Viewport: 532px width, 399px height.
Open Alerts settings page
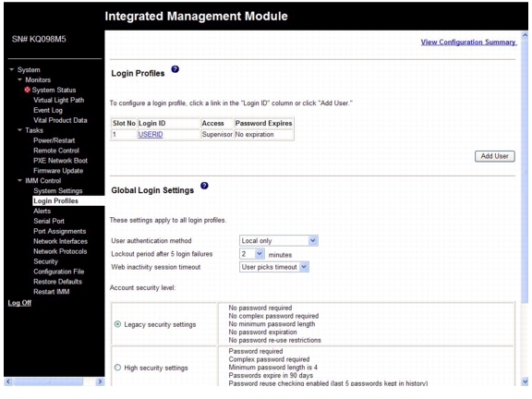pyautogui.click(x=42, y=211)
